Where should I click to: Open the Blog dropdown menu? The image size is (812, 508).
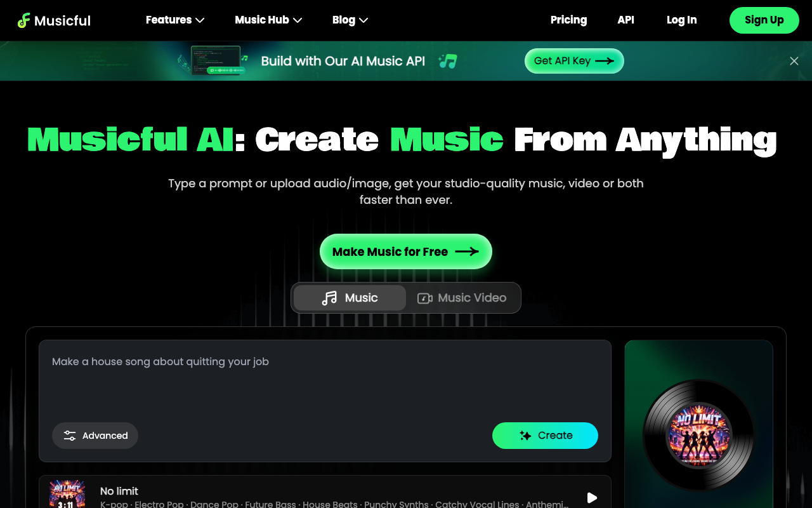click(350, 20)
